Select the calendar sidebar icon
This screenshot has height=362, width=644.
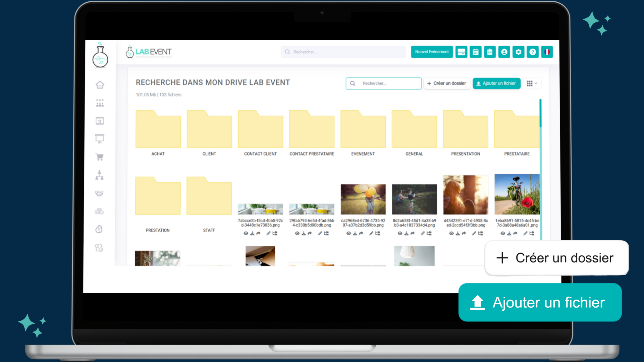coord(100,121)
